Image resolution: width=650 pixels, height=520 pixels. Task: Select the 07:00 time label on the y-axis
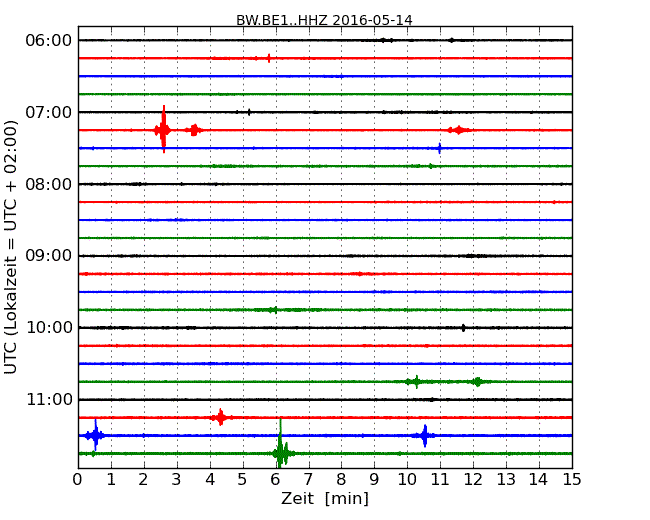point(49,112)
